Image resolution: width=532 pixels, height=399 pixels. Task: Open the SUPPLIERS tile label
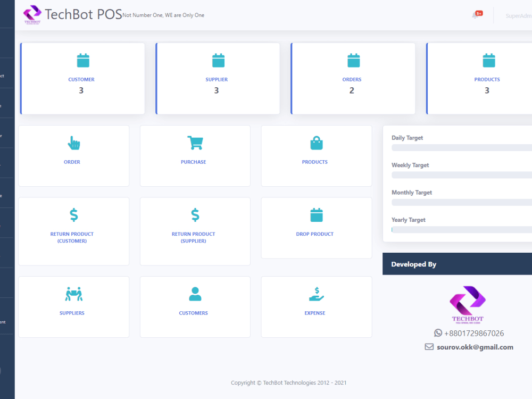[72, 313]
